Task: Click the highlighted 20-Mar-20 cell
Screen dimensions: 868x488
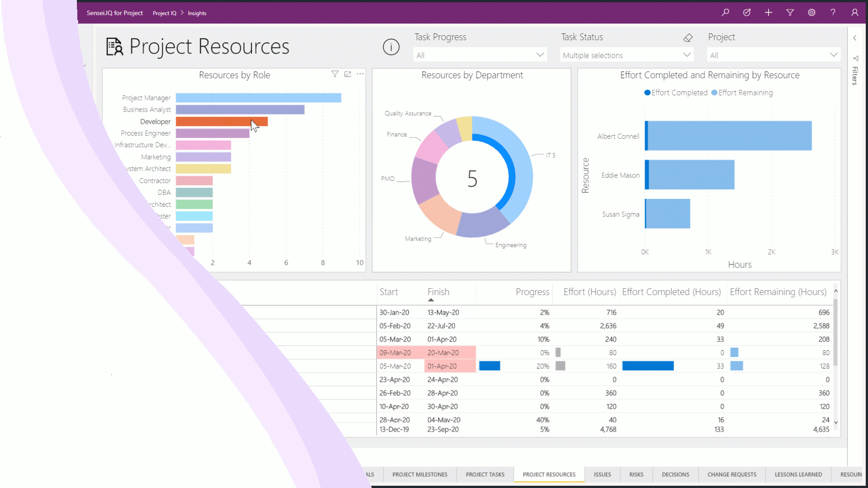Action: click(450, 352)
